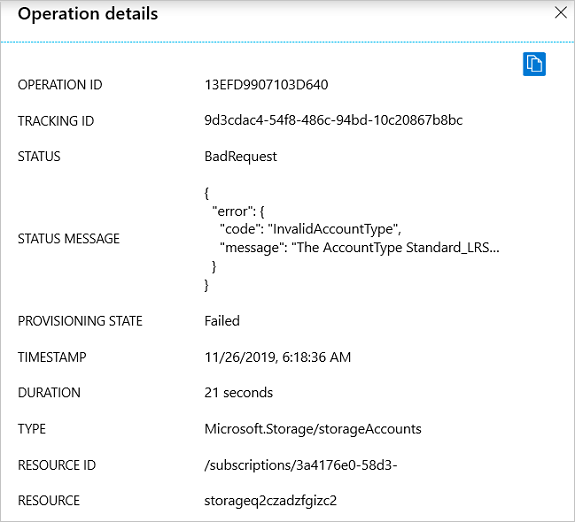Click the PROVISIONING STATE label
This screenshot has width=575, height=522.
click(x=80, y=321)
